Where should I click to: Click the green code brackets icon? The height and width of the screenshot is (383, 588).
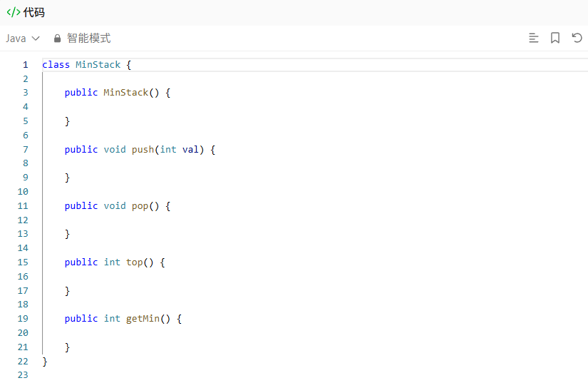(x=14, y=12)
